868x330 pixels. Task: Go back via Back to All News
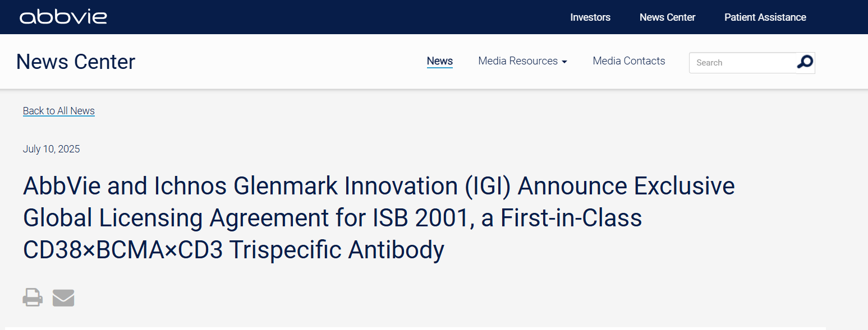tap(59, 111)
